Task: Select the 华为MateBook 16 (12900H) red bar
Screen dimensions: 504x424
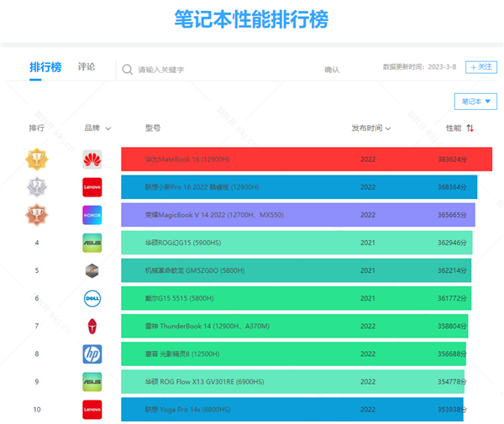Action: 307,160
